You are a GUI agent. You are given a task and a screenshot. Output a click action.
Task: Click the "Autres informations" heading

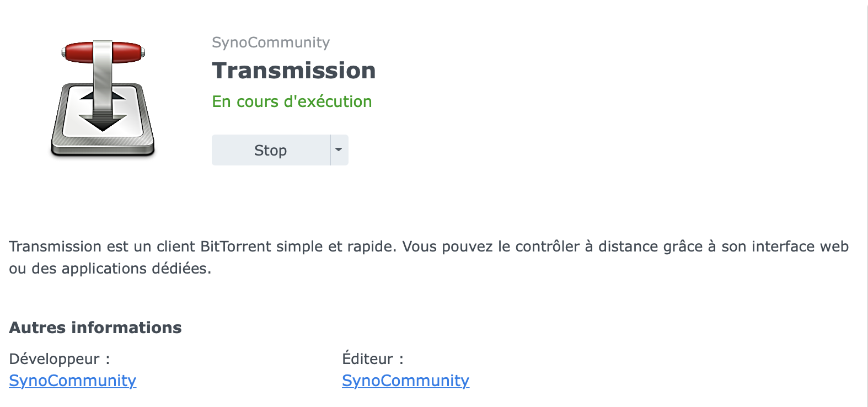tap(95, 328)
